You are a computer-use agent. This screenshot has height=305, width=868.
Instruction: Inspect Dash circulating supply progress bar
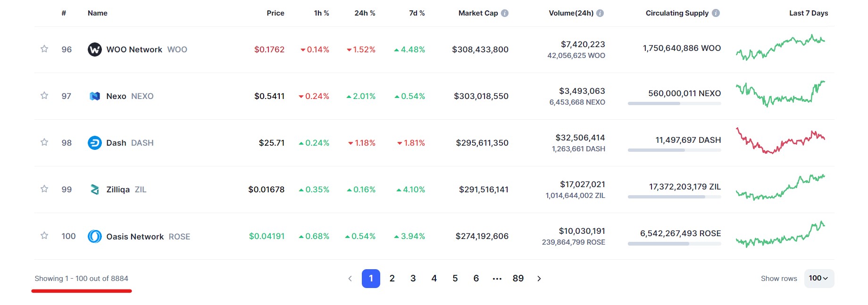[x=675, y=150]
